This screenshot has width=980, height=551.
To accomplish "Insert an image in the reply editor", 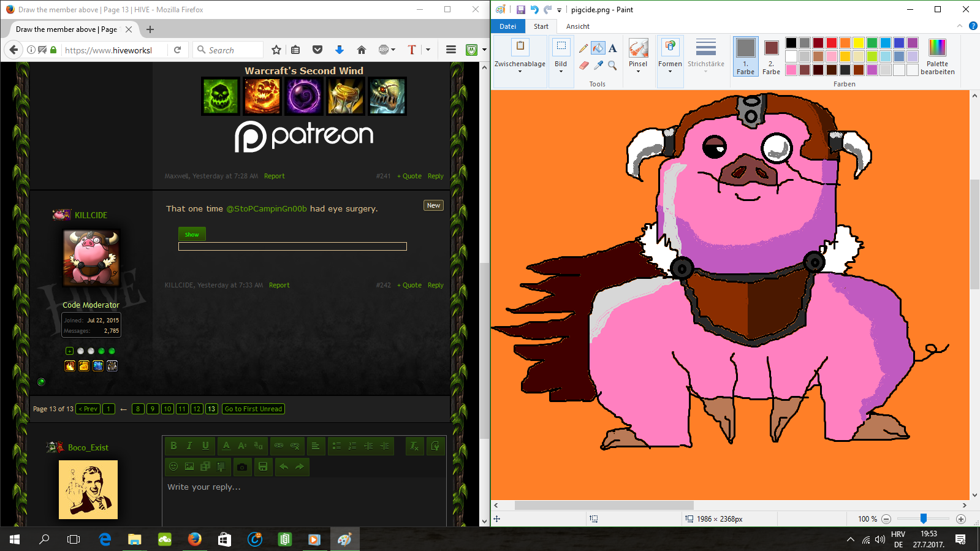I will click(189, 466).
